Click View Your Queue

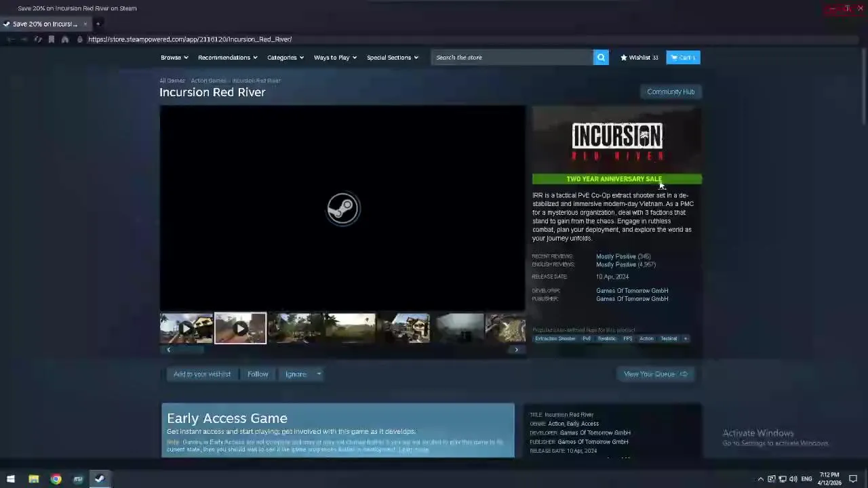pyautogui.click(x=655, y=374)
